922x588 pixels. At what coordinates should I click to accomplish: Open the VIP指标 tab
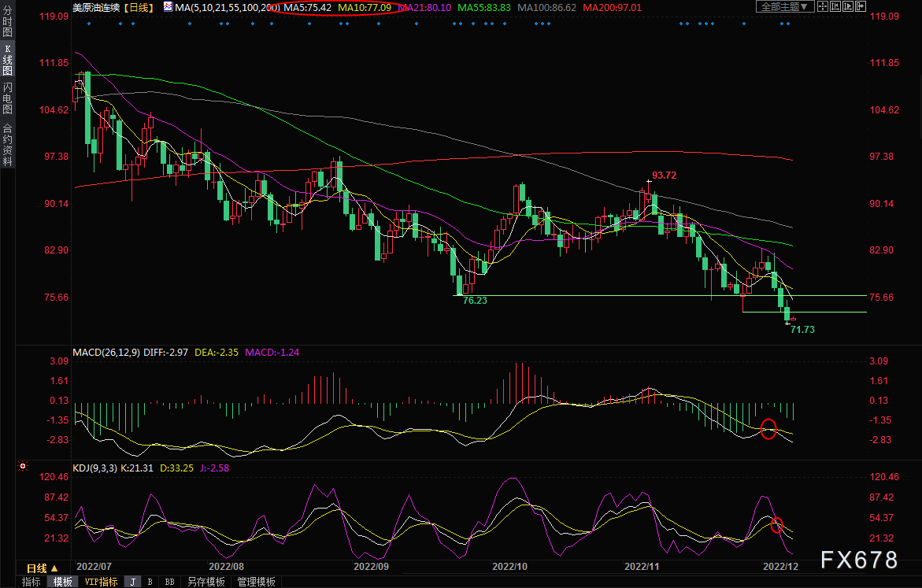[101, 582]
